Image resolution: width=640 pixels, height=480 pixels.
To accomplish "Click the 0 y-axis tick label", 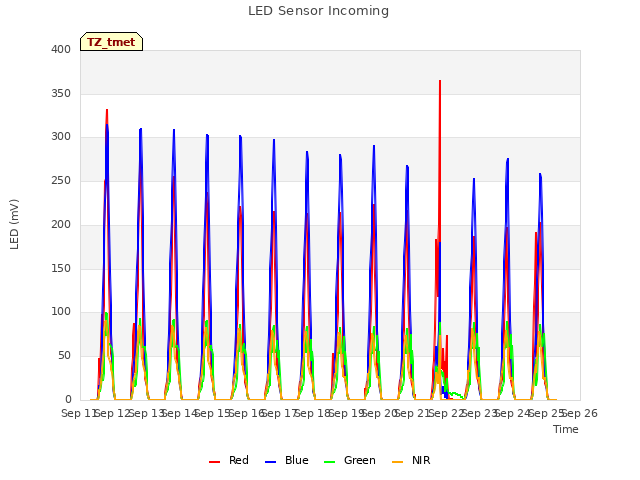I will coord(68,400).
